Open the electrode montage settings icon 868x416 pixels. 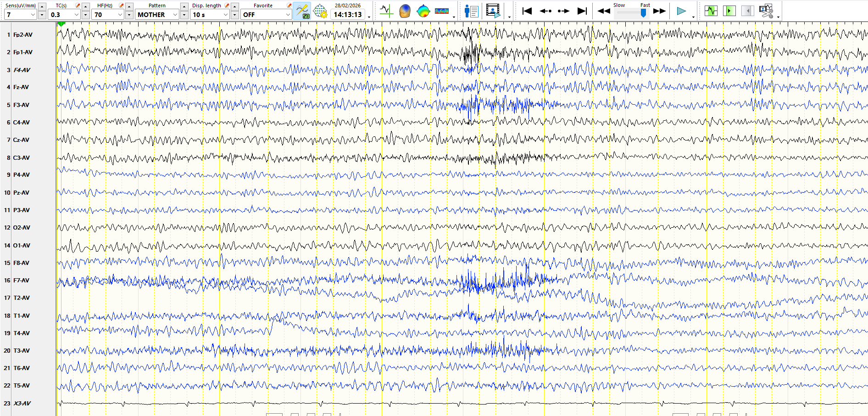(x=320, y=11)
